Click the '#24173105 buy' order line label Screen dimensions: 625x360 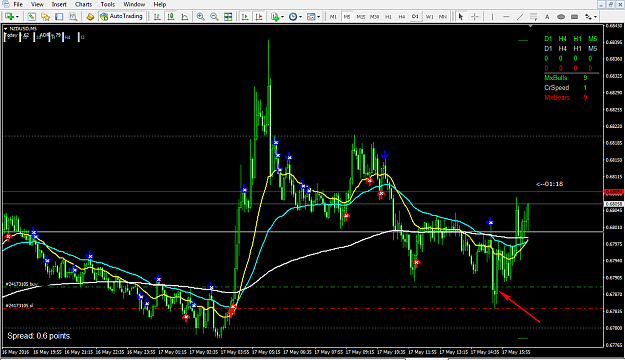pos(22,284)
